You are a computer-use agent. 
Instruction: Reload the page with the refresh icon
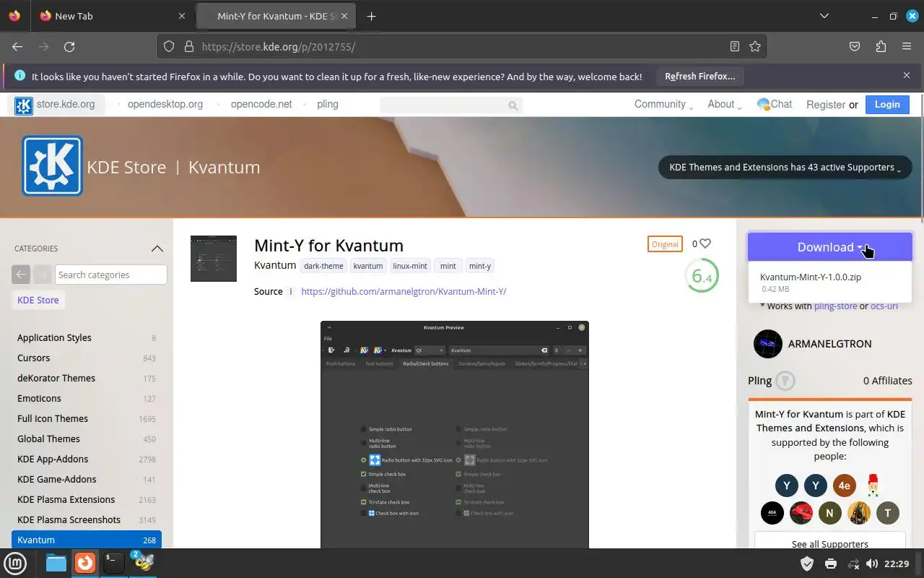pos(69,46)
